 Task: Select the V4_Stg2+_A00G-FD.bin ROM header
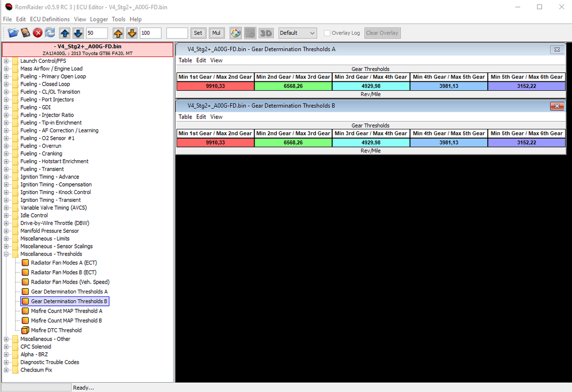click(x=87, y=49)
